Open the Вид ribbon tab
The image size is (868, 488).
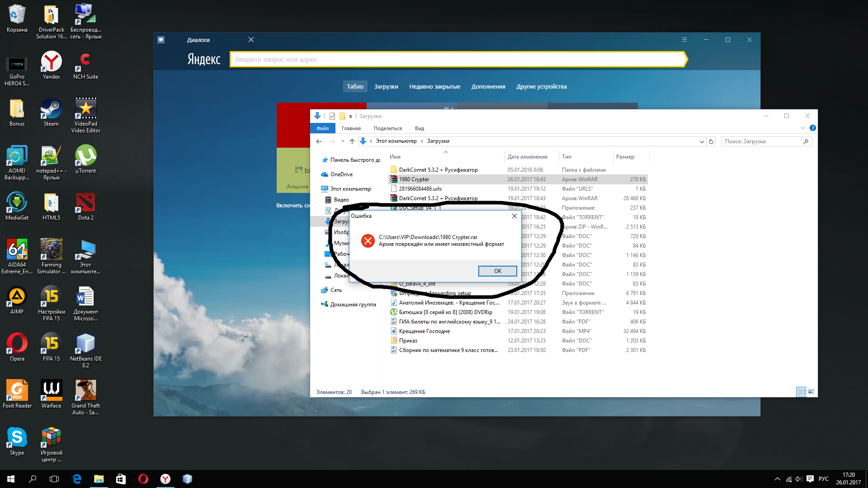(x=419, y=128)
